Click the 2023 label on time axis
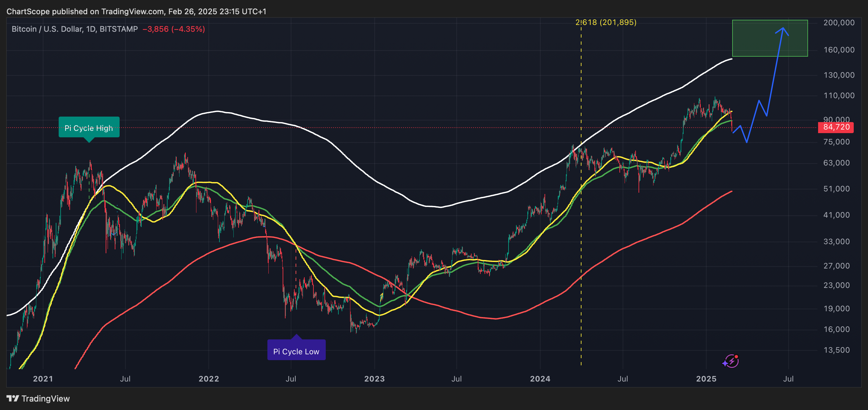The width and height of the screenshot is (868, 410). coord(374,379)
